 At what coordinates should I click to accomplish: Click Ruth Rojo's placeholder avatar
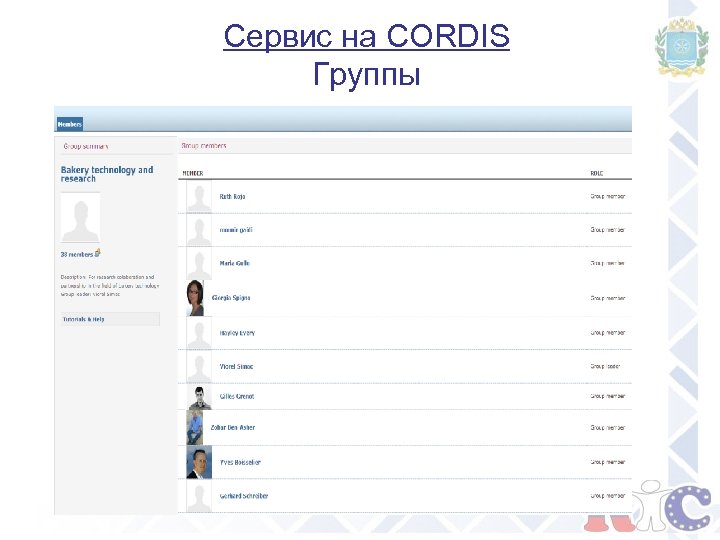pos(199,197)
